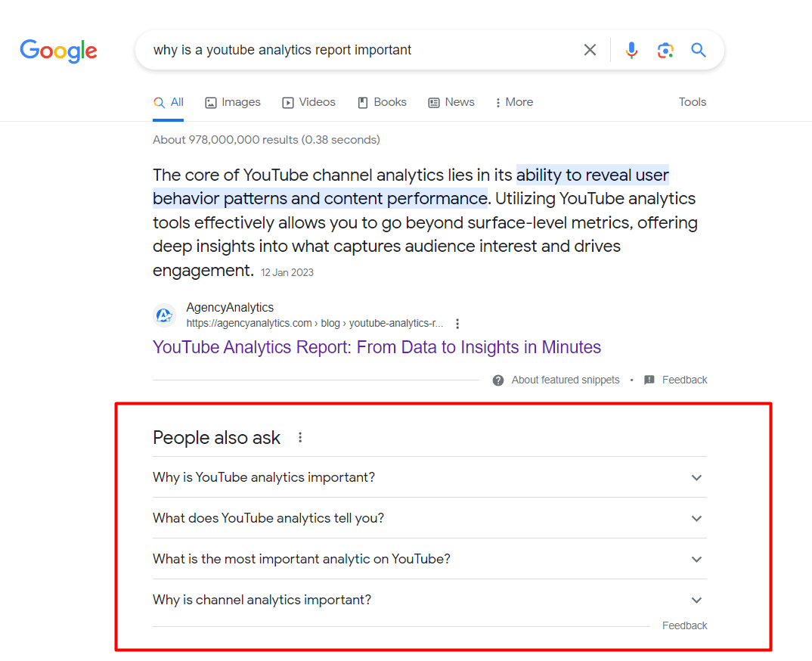
Task: Switch to the News tab
Action: click(451, 102)
